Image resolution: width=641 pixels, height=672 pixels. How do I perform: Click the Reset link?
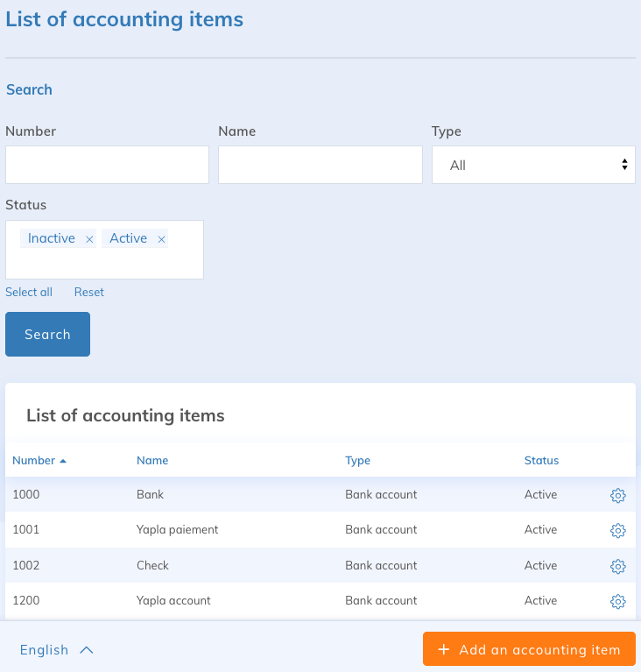coord(89,292)
